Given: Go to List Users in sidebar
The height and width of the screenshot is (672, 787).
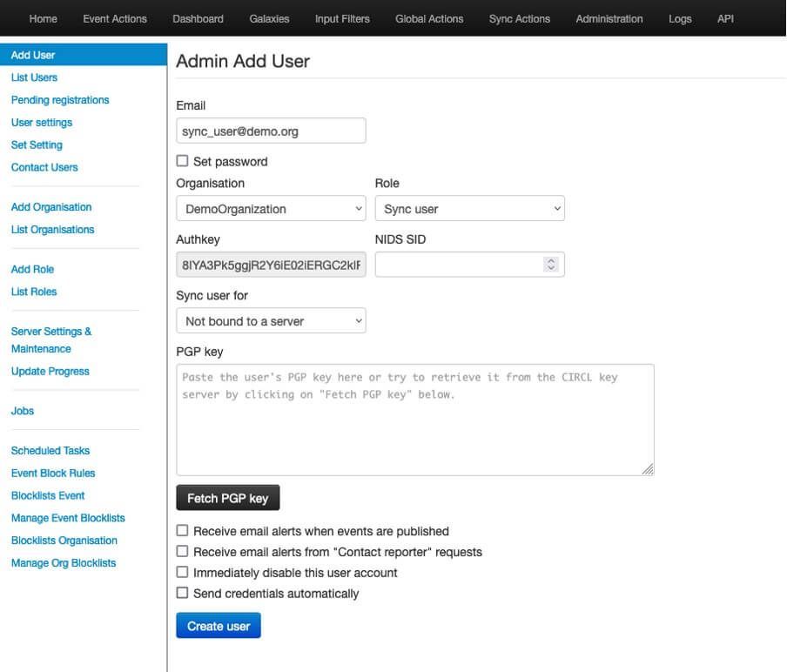Looking at the screenshot, I should click(34, 77).
